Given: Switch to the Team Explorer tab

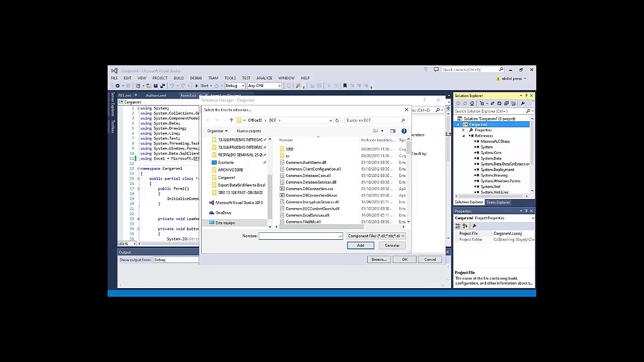Looking at the screenshot, I should coord(498,202).
